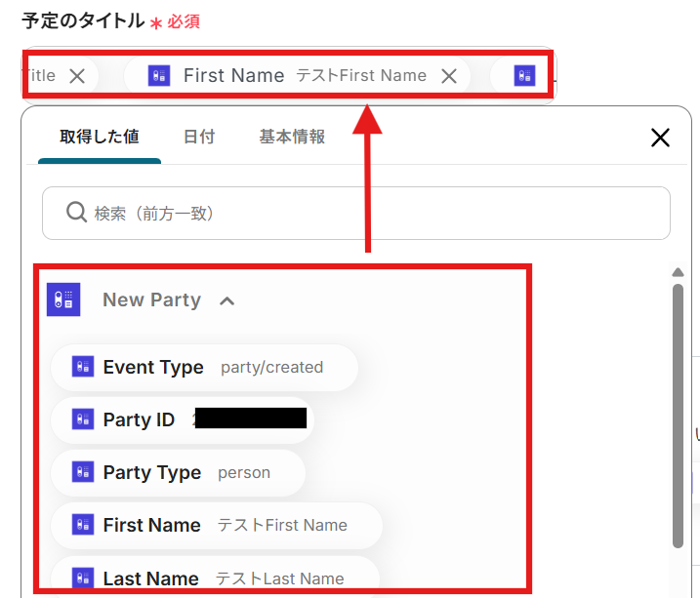
Task: Click the partially visible chip icon at right of title field
Action: [x=525, y=76]
